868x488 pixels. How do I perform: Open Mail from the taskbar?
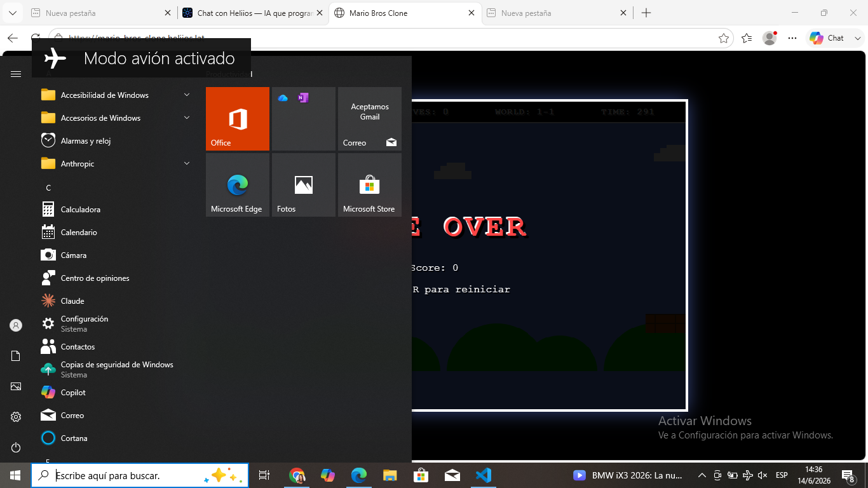click(452, 475)
